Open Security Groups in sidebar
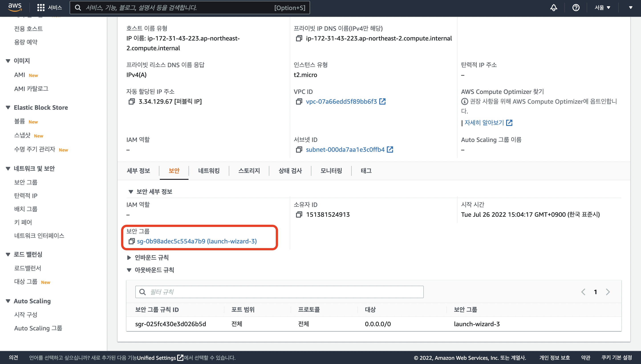The width and height of the screenshot is (641, 364). point(26,182)
